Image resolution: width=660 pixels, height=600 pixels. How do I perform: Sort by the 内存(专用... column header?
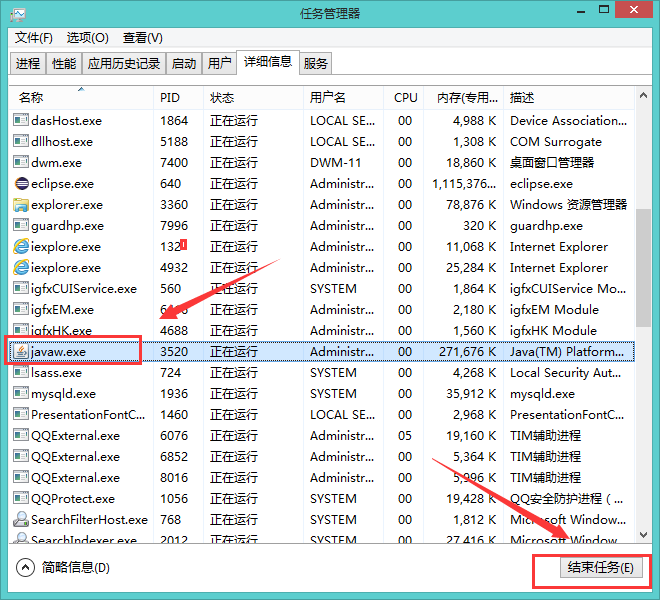coord(463,98)
